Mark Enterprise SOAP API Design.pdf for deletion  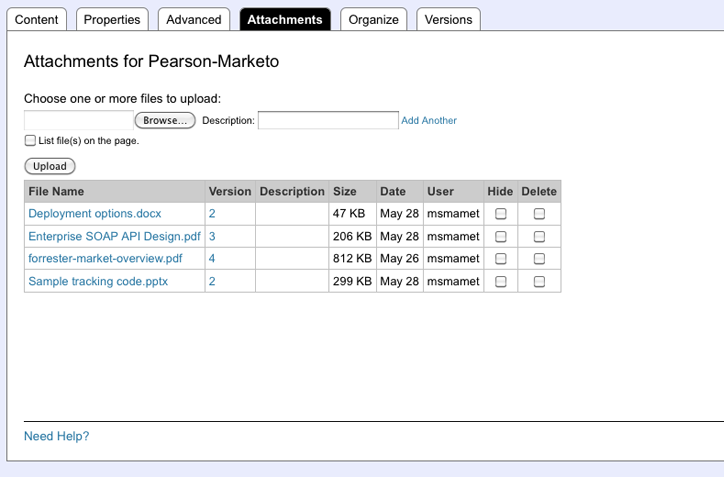(x=539, y=237)
